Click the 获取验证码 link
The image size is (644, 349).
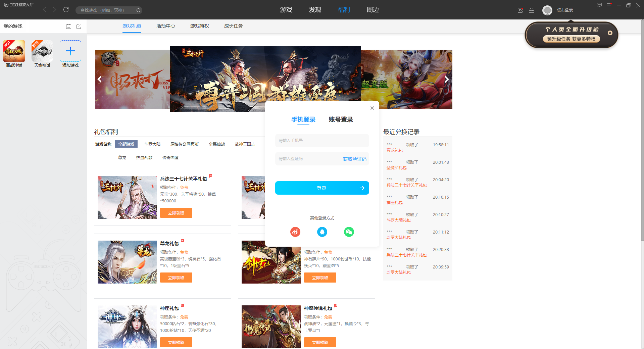(354, 159)
